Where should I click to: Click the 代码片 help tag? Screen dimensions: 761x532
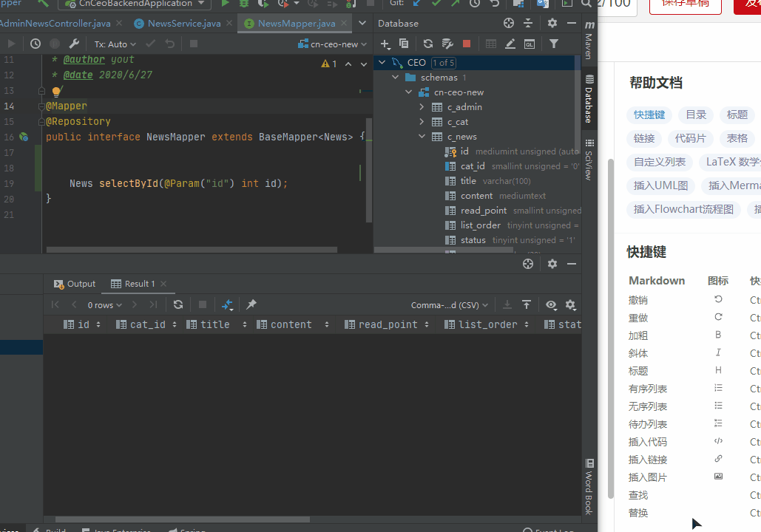point(691,138)
